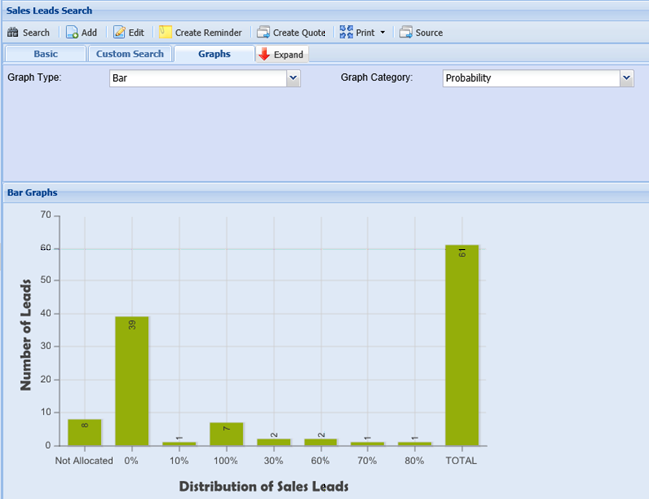Click the Create Reminder note icon
Viewport: 650px width, 500px height.
[165, 33]
